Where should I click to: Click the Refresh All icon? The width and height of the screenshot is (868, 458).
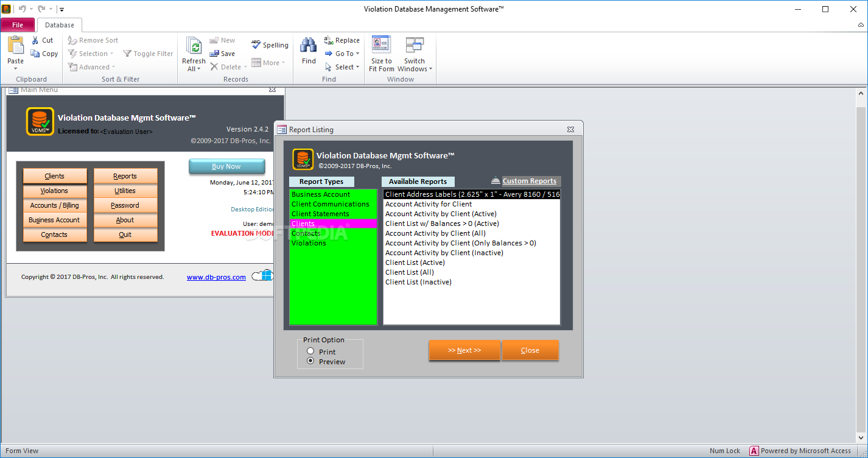click(x=194, y=46)
